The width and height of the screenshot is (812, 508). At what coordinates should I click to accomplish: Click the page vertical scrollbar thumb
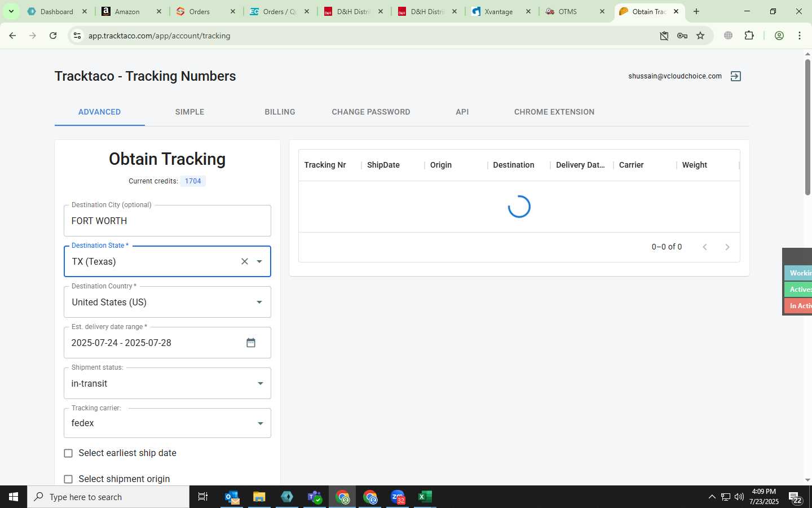[807, 127]
